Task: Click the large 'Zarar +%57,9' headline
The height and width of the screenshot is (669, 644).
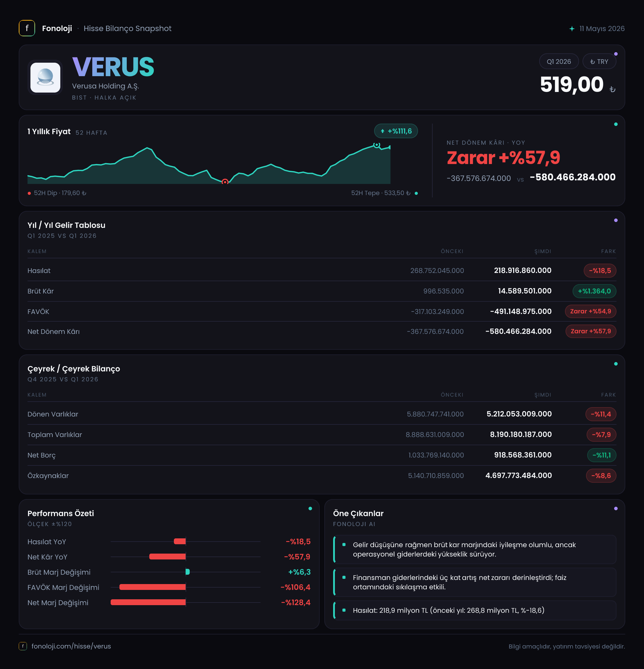Action: (x=503, y=158)
